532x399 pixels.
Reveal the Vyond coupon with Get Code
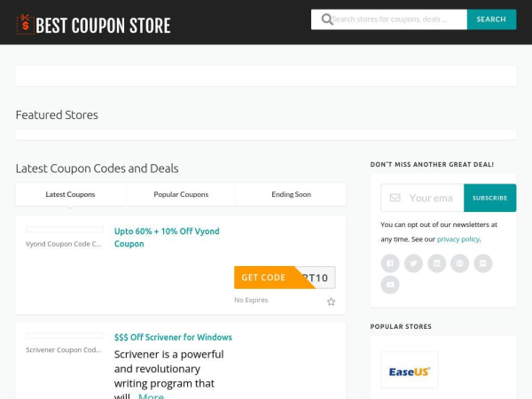[x=285, y=278]
